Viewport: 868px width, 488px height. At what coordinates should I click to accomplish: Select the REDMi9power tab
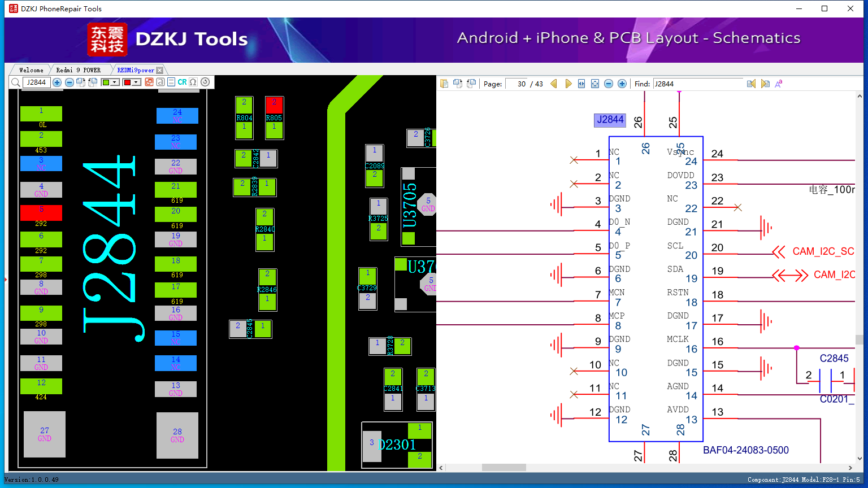tap(136, 70)
